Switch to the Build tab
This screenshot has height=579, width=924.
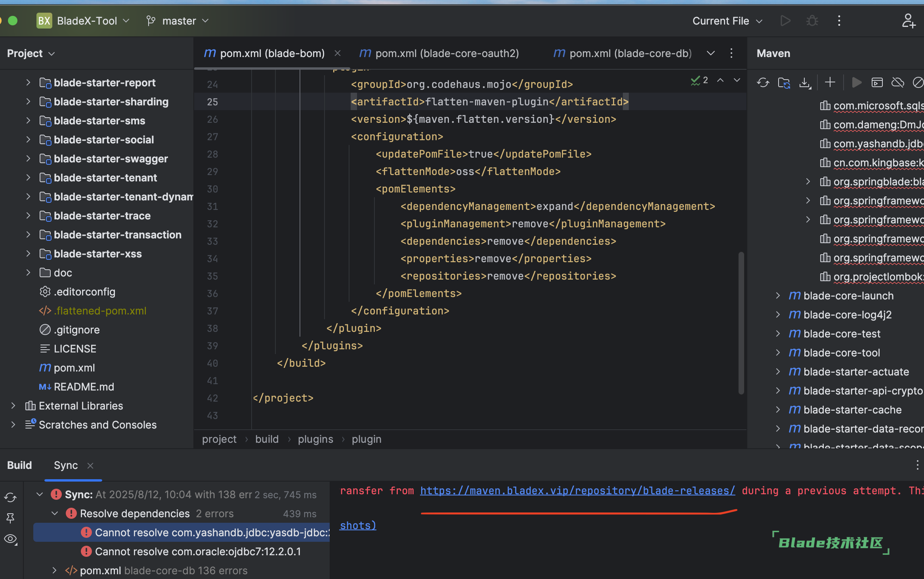click(19, 465)
